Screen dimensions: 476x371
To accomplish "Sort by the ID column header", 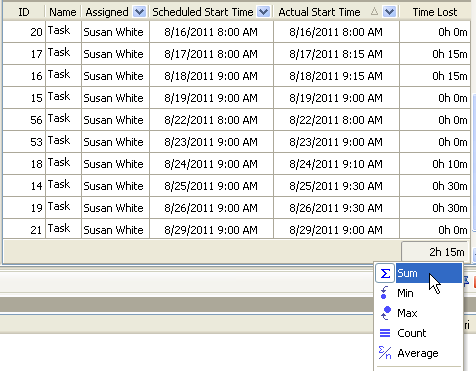I will 24,12.
